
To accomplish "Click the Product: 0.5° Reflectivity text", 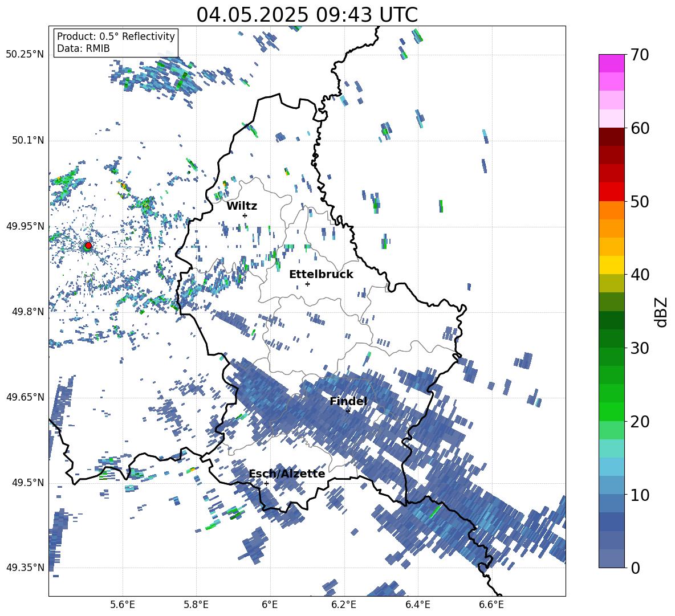I will (116, 36).
